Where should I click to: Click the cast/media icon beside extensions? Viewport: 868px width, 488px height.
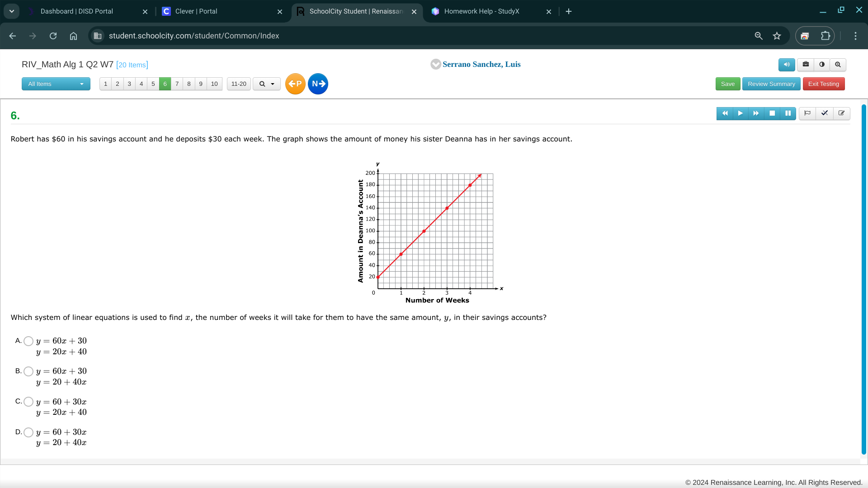tap(805, 36)
